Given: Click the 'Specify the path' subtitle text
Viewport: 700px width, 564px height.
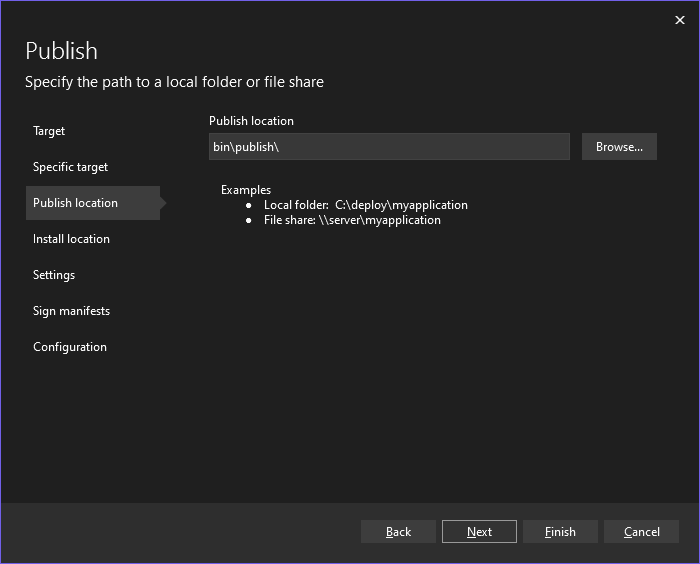Looking at the screenshot, I should tap(174, 82).
